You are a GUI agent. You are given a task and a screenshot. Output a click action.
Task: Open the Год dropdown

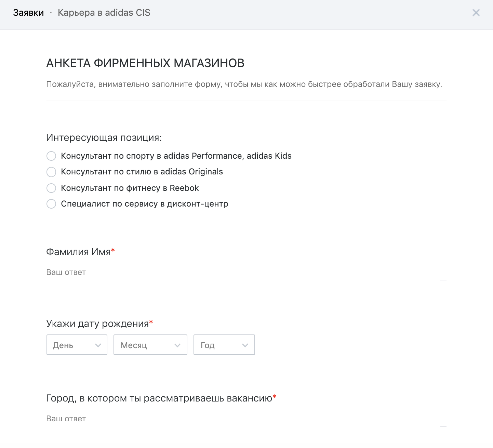(224, 345)
